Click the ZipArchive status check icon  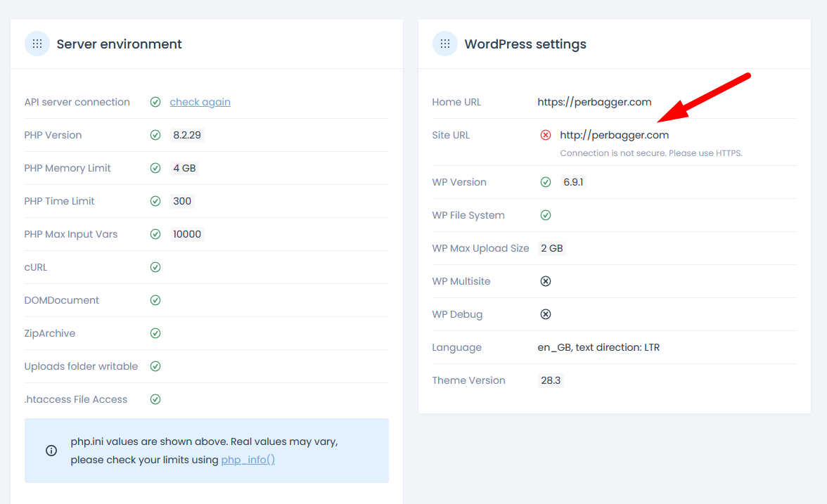[155, 333]
